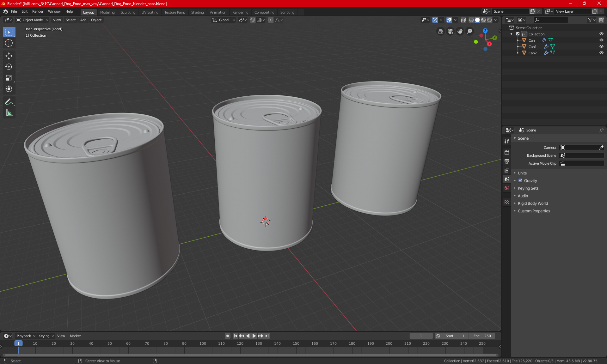Select the Annotate tool
Viewport: 607px width, 364px height.
click(x=9, y=102)
